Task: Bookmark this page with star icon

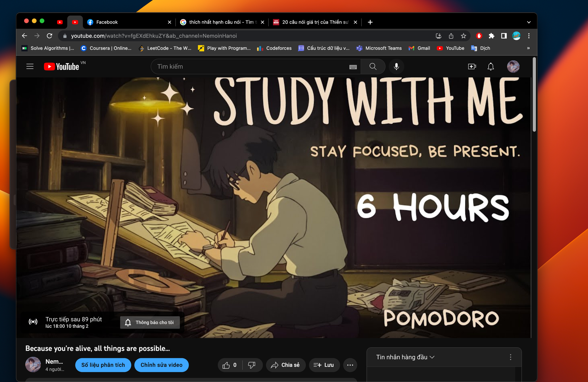Action: tap(463, 36)
